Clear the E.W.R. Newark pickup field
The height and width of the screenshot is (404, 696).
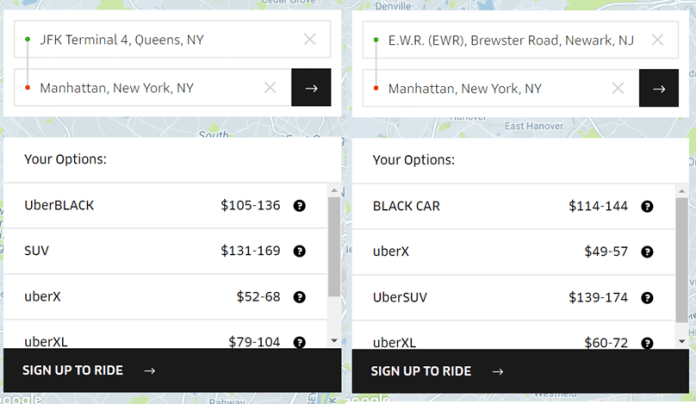coord(657,40)
